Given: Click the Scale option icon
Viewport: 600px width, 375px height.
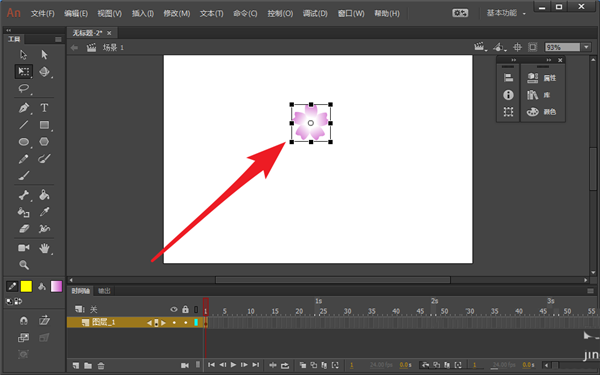Looking at the screenshot, I should coord(23,338).
